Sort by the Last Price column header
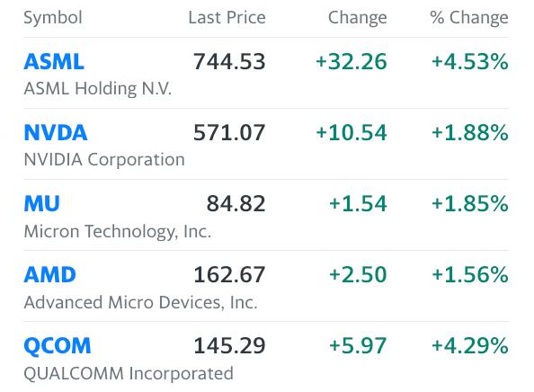The image size is (534, 392). coord(227,17)
